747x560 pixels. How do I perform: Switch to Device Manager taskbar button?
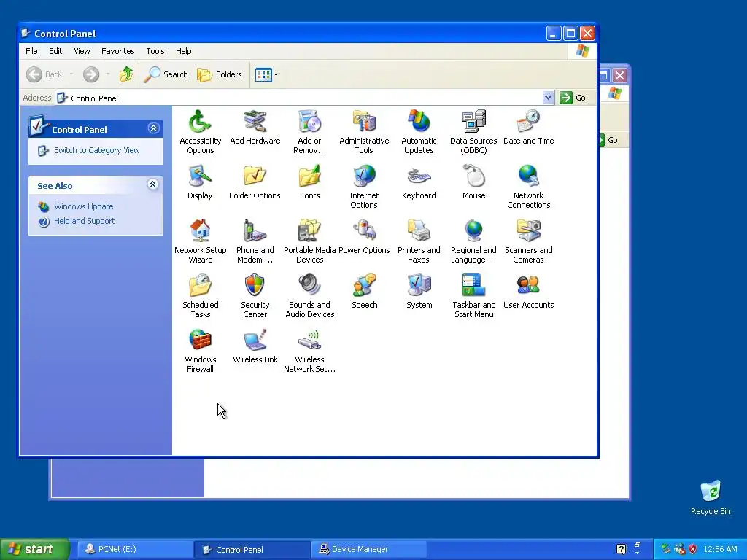point(368,549)
